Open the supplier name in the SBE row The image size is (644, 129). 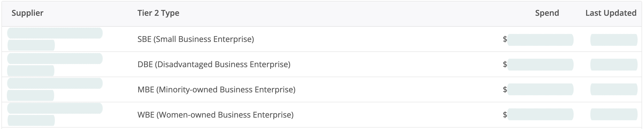coord(55,33)
